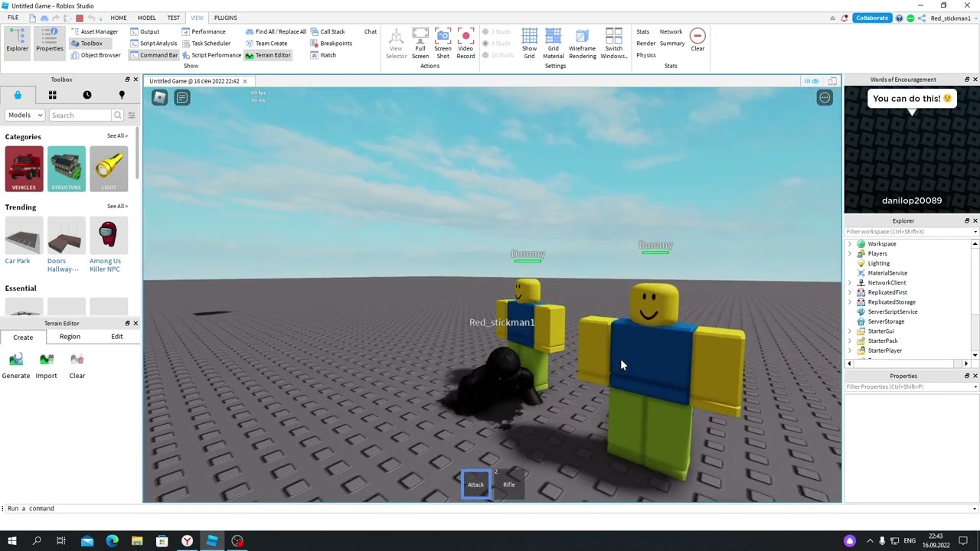Toggle the Command Bar
The width and height of the screenshot is (980, 551).
[154, 55]
